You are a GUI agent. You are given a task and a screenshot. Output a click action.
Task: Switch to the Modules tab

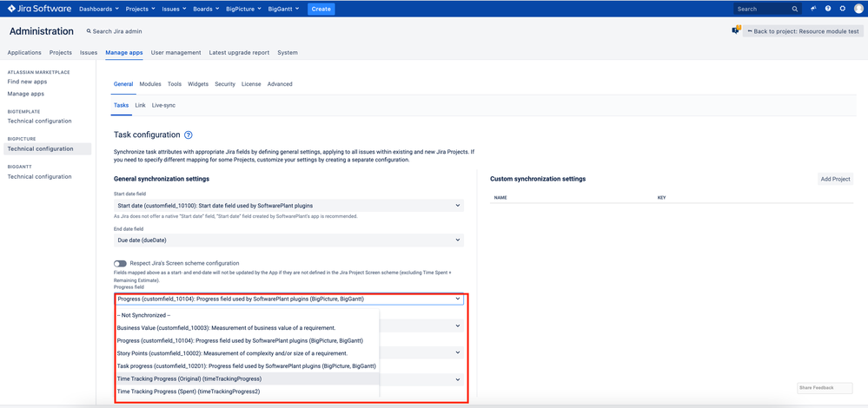(150, 84)
